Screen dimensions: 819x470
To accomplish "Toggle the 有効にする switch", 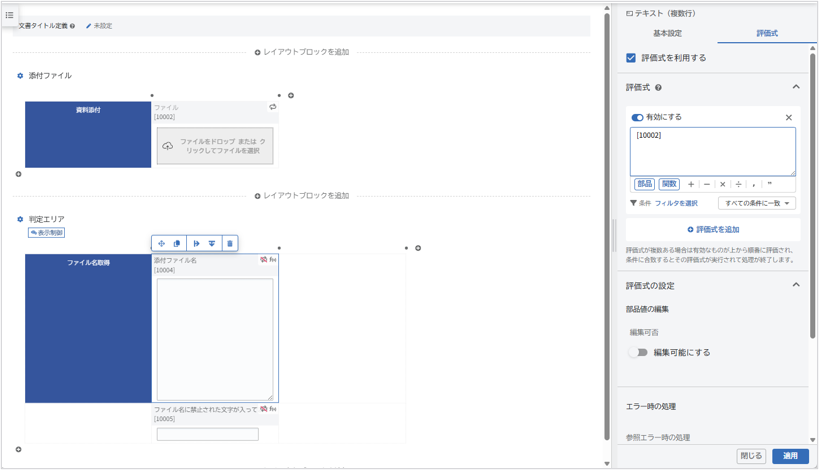I will (x=637, y=118).
